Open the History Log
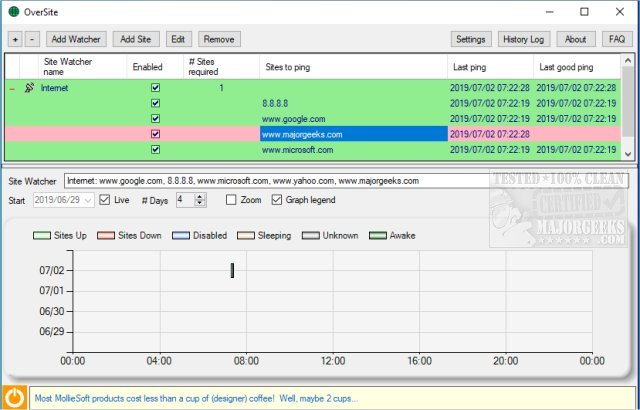Image resolution: width=640 pixels, height=410 pixels. click(524, 40)
